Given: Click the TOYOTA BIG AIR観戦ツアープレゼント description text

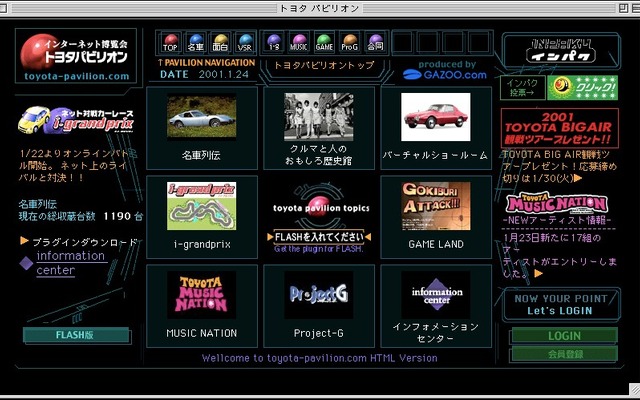Looking at the screenshot, I should pyautogui.click(x=559, y=166).
